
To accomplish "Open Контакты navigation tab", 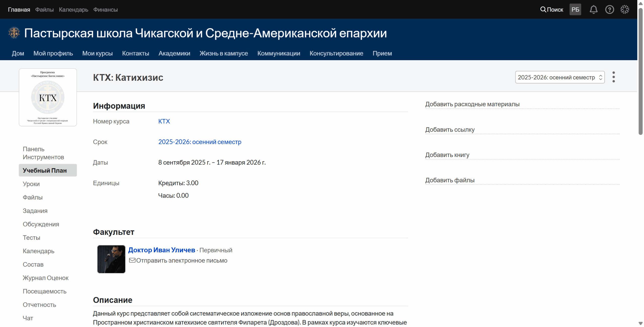I will 136,53.
